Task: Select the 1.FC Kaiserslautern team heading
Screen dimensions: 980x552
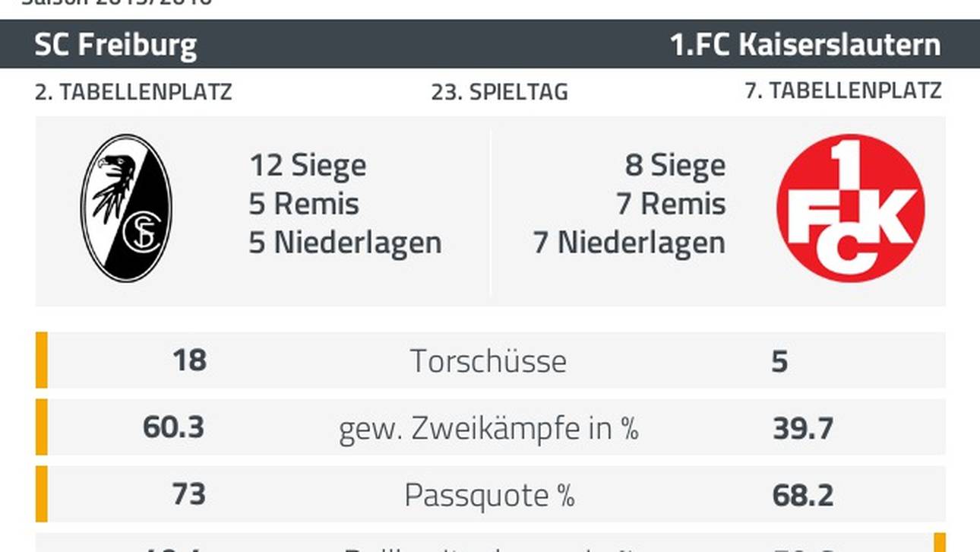Action: pyautogui.click(x=805, y=45)
